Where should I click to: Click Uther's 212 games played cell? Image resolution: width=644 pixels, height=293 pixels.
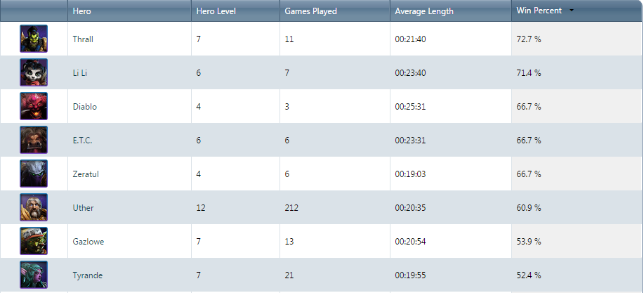[292, 208]
